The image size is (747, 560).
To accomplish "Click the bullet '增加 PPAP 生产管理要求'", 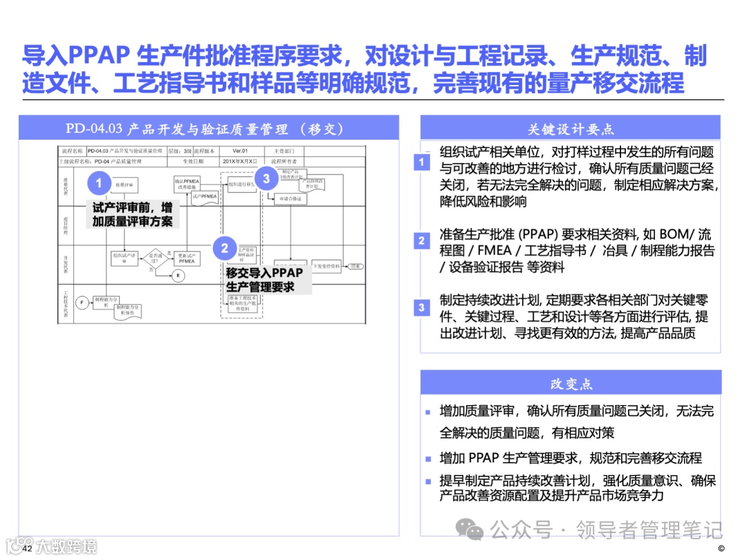I will [570, 458].
